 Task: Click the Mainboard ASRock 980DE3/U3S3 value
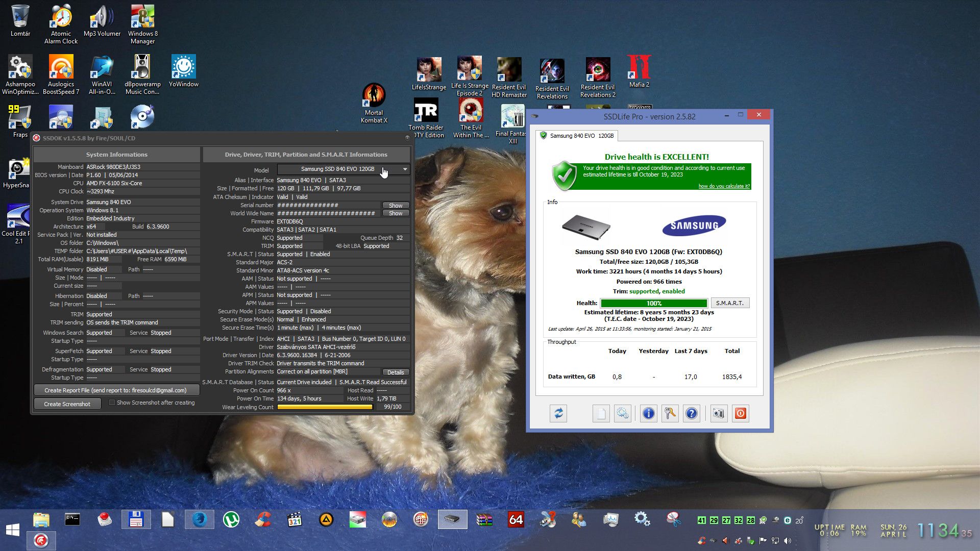coord(113,167)
